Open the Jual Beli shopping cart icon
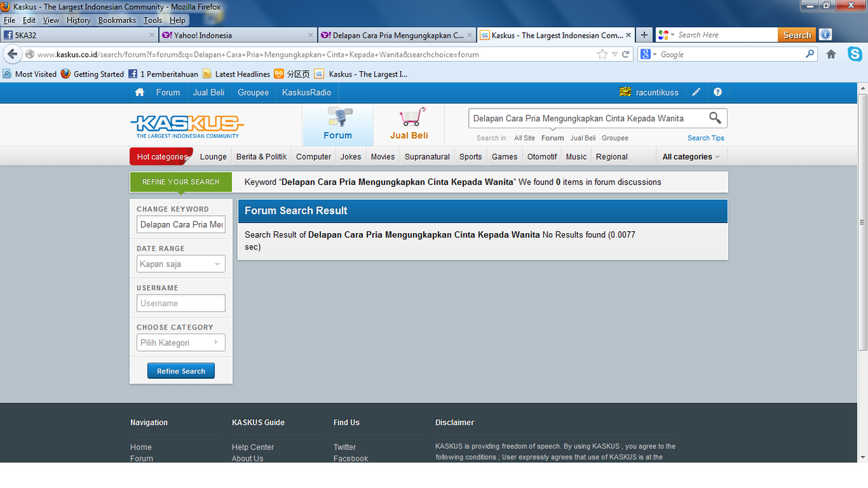868x488 pixels. point(412,117)
